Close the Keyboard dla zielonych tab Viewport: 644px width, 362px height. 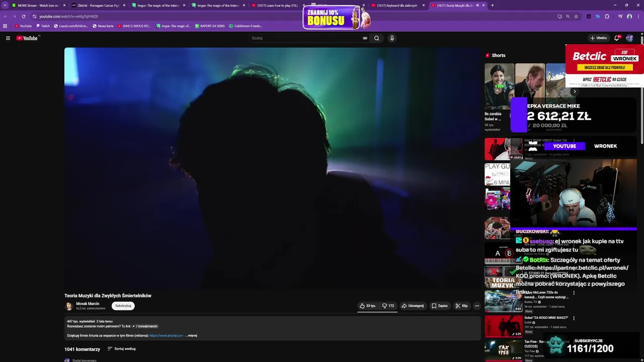pyautogui.click(x=424, y=6)
